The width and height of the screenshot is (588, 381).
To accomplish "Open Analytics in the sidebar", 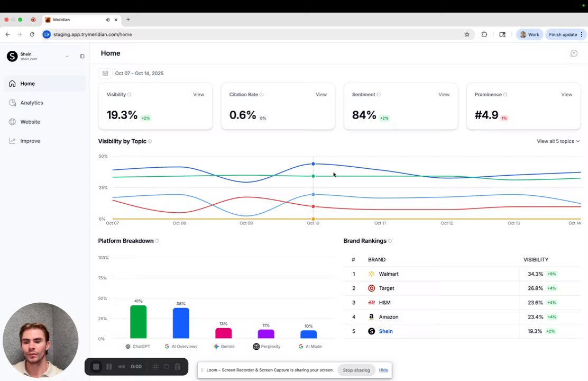I will click(45, 103).
